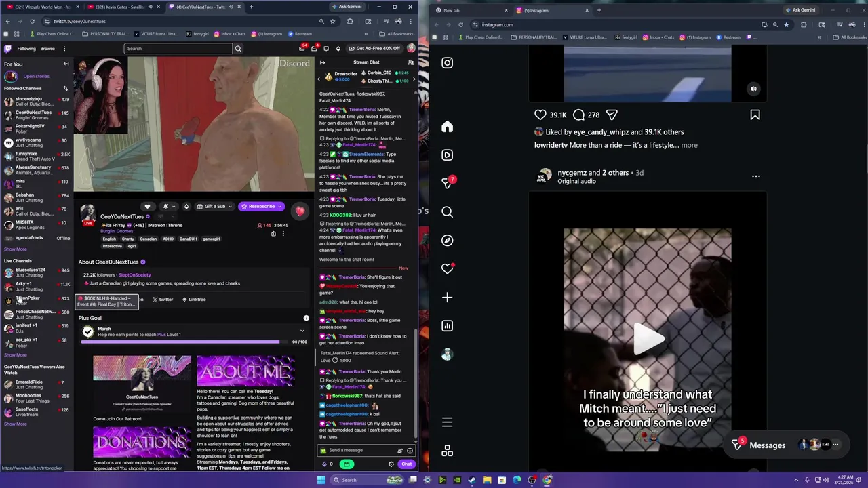The height and width of the screenshot is (488, 868).
Task: Expand the March Plus Goal chevron
Action: 302,331
